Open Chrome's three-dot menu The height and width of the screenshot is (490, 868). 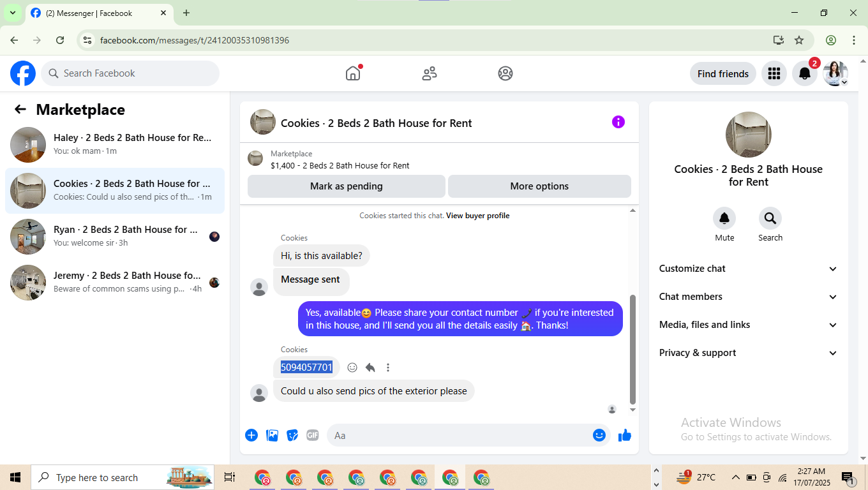pos(854,40)
